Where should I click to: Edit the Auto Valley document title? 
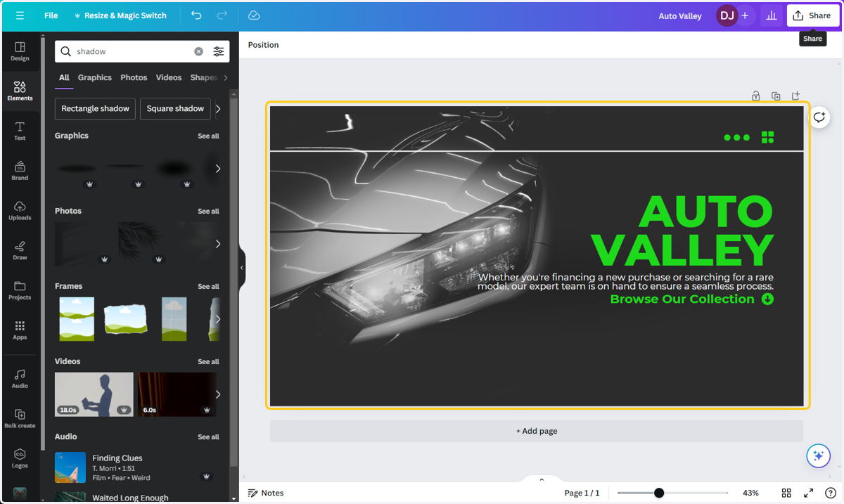click(x=680, y=15)
